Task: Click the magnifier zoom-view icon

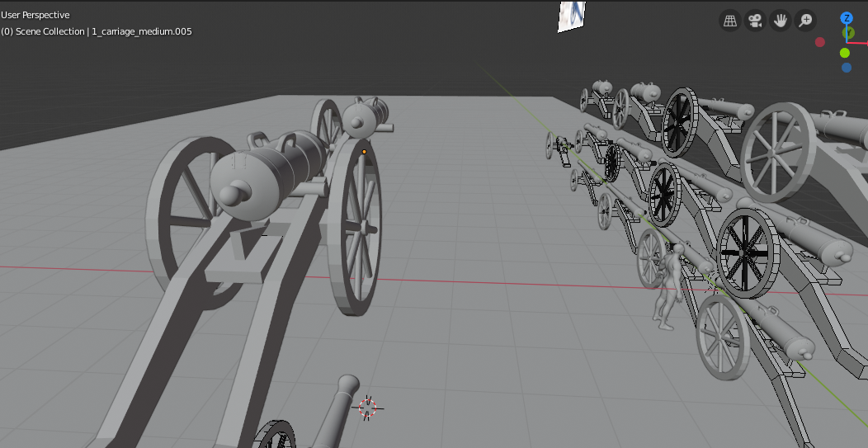Action: 805,21
